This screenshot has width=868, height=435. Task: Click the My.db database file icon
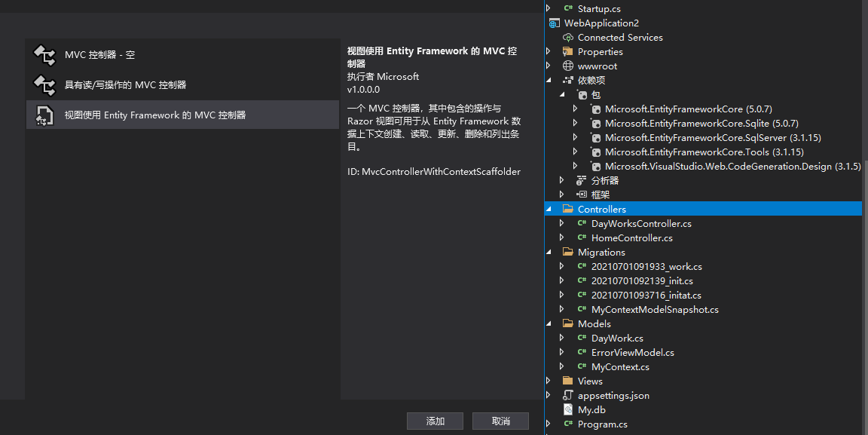click(x=568, y=409)
